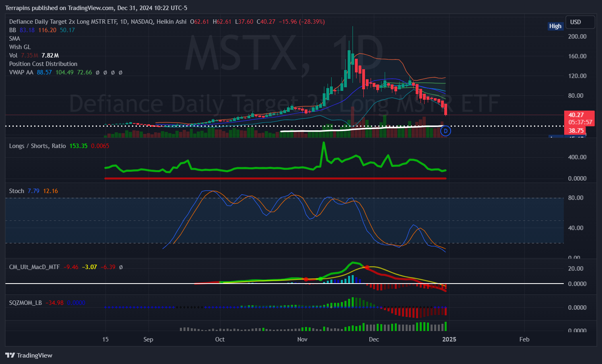Select the Vol indicator legend
Image resolution: width=602 pixels, height=364 pixels.
tap(13, 56)
